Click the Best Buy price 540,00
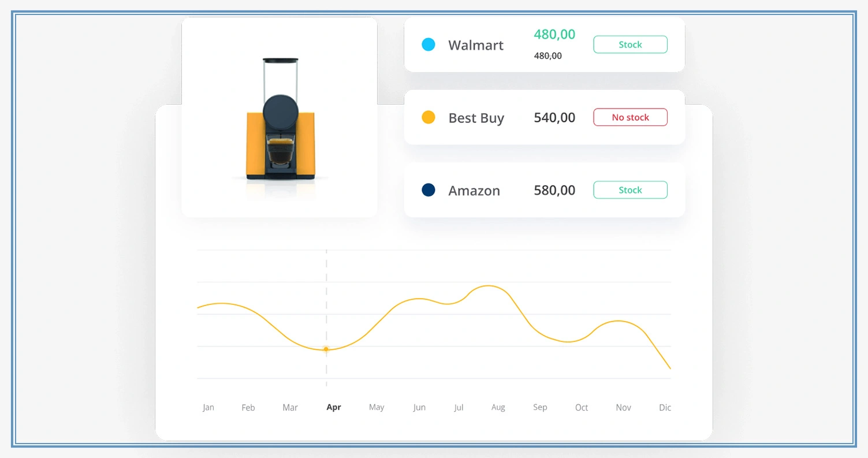This screenshot has height=458, width=868. [x=554, y=117]
